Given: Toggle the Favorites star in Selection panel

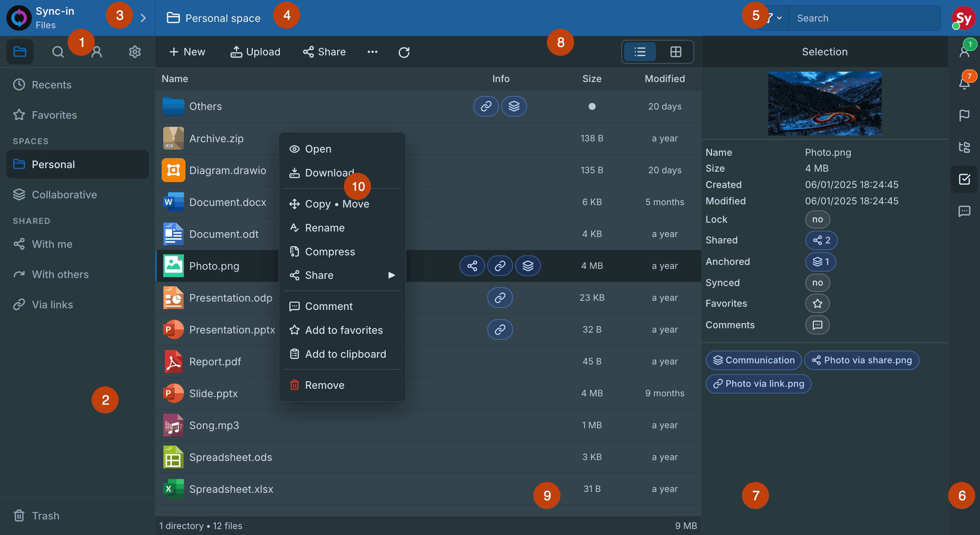Looking at the screenshot, I should click(818, 304).
